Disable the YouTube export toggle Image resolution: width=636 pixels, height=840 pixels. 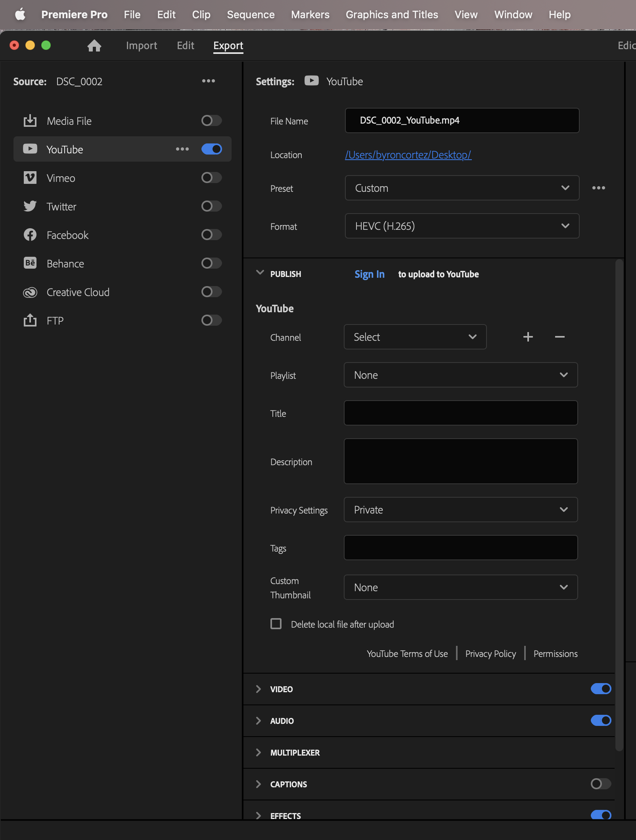pos(211,149)
